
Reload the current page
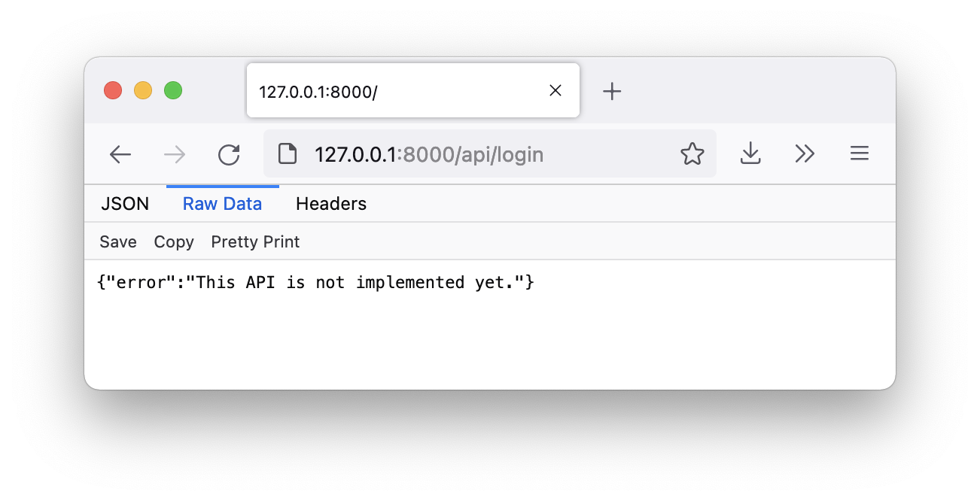[x=229, y=154]
